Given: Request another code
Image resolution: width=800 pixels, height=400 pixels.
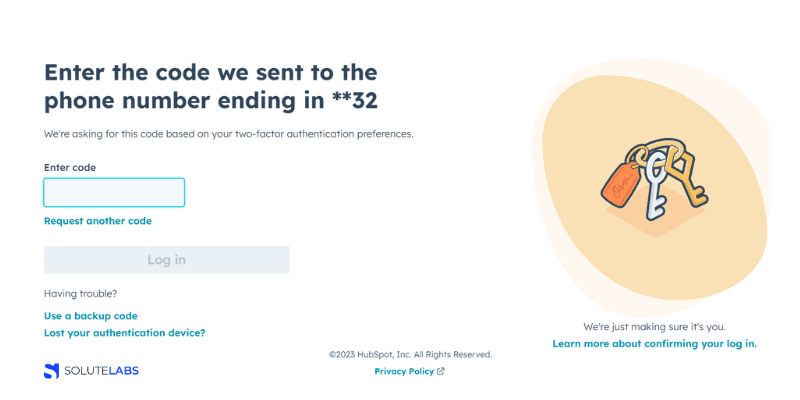Looking at the screenshot, I should point(98,221).
